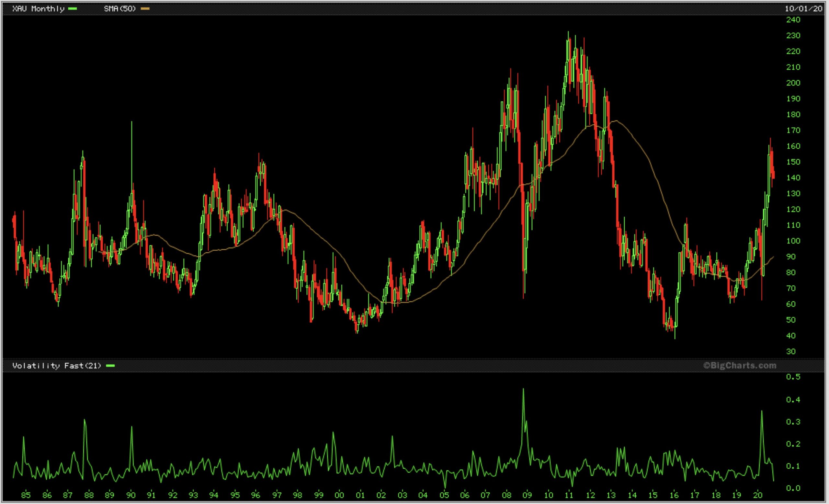The image size is (829, 504).
Task: Click the Volatility Fast(21) panel label
Action: (57, 366)
